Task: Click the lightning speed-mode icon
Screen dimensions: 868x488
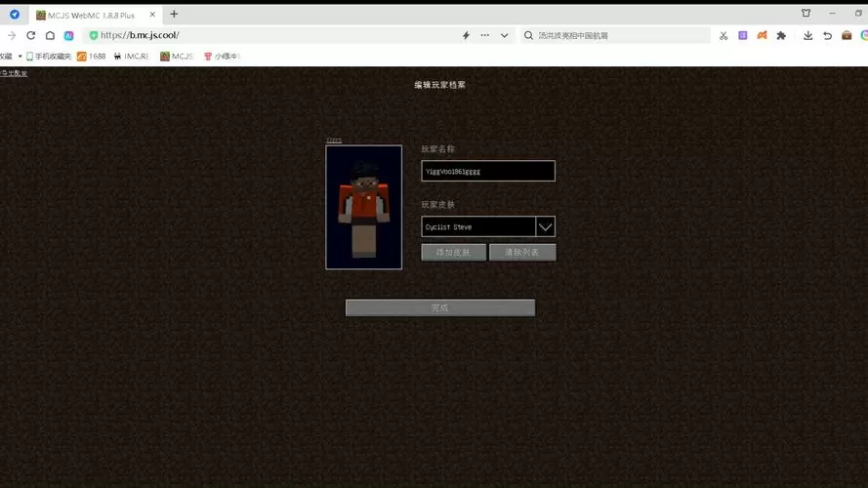Action: (466, 35)
